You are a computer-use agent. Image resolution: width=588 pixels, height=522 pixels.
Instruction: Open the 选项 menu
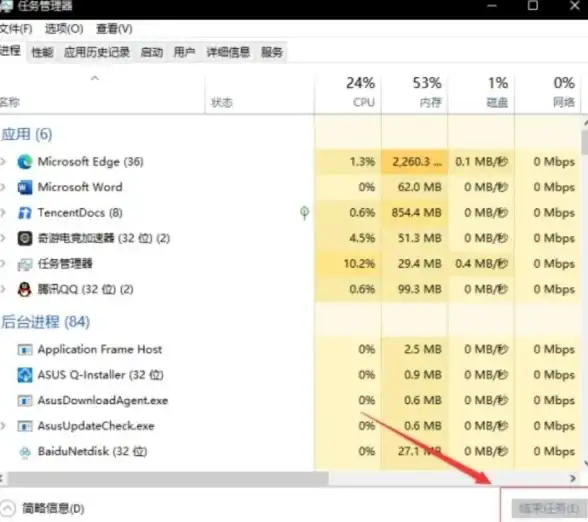coord(64,28)
